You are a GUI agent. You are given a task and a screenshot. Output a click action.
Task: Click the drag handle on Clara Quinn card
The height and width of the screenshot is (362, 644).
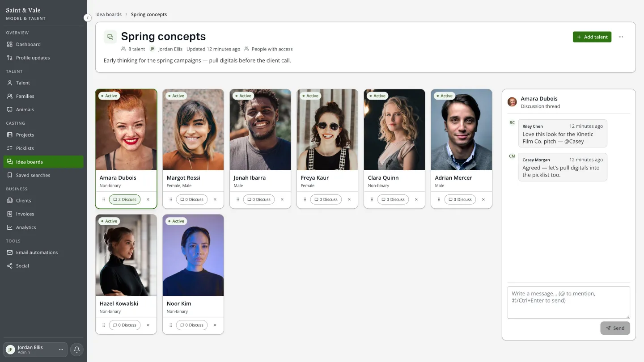372,200
